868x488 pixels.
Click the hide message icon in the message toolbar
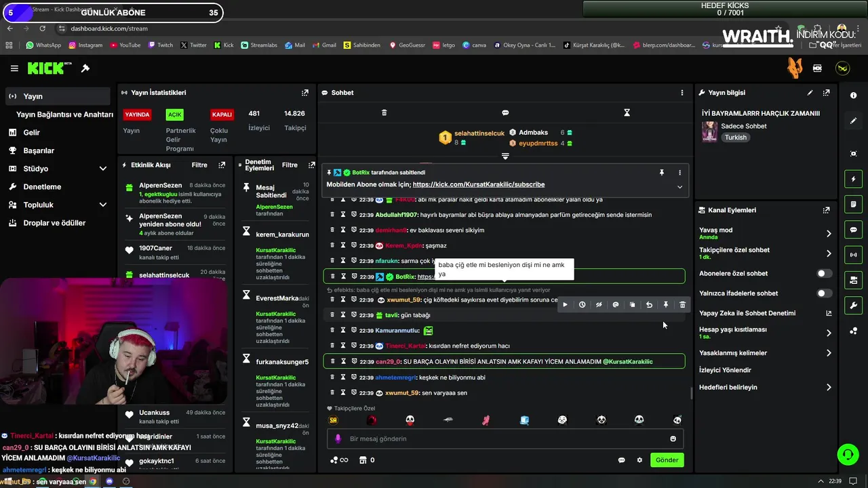point(599,305)
